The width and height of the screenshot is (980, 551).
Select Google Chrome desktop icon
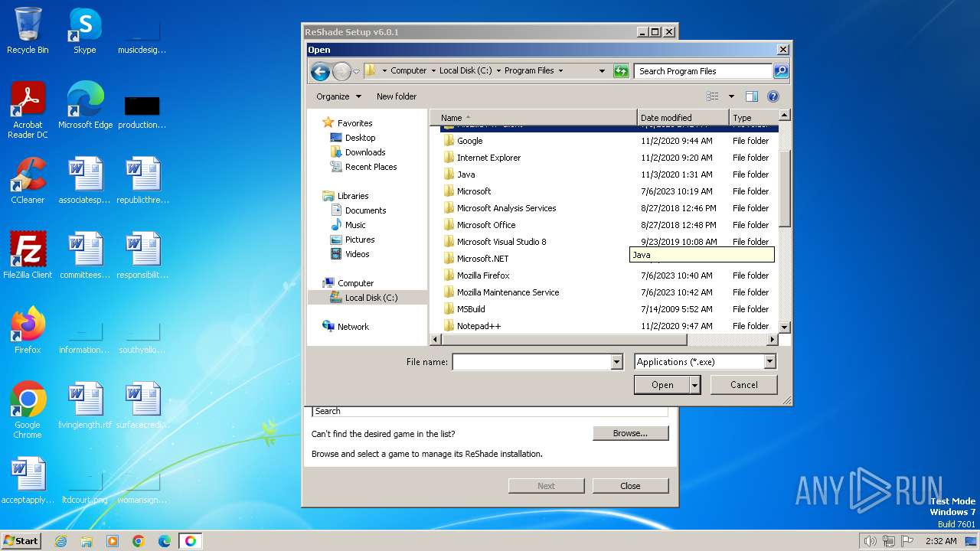(x=28, y=410)
